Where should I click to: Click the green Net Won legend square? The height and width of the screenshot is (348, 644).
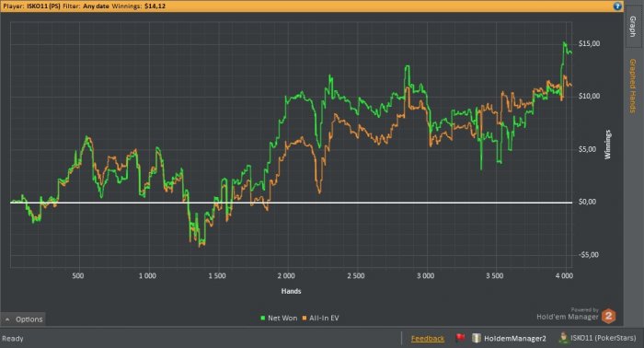[x=263, y=318]
